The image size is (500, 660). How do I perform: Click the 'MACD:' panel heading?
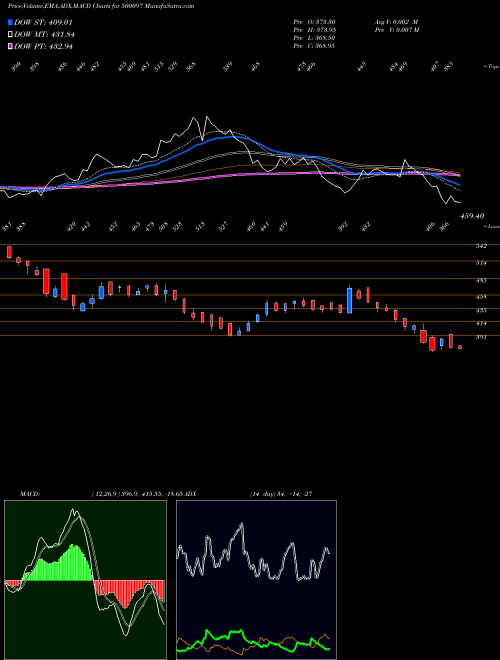pos(30,494)
